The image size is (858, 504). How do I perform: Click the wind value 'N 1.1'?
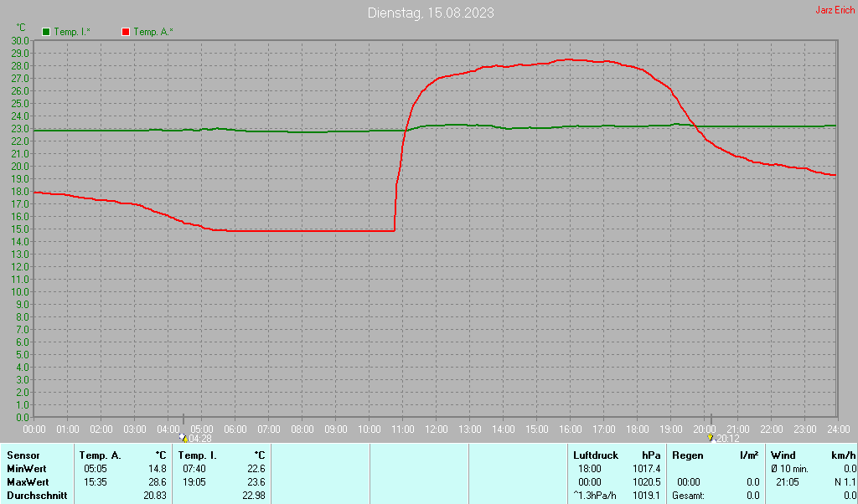coord(845,483)
